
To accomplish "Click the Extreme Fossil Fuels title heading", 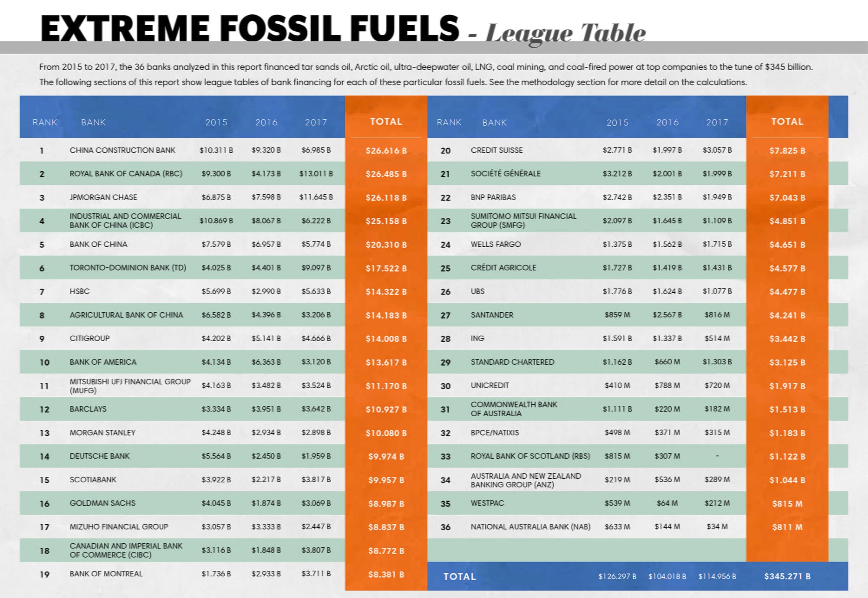I will pos(250,28).
